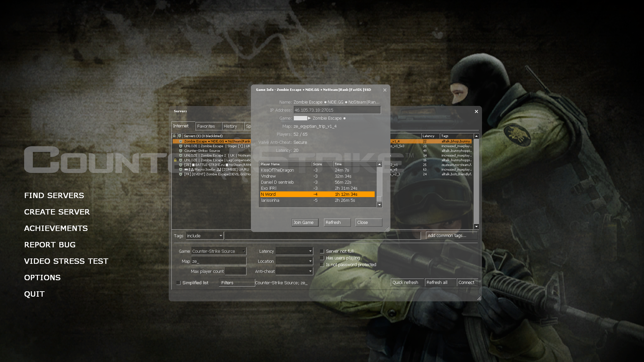Click the VAC shield column header icon
The image size is (644, 362).
180,136
